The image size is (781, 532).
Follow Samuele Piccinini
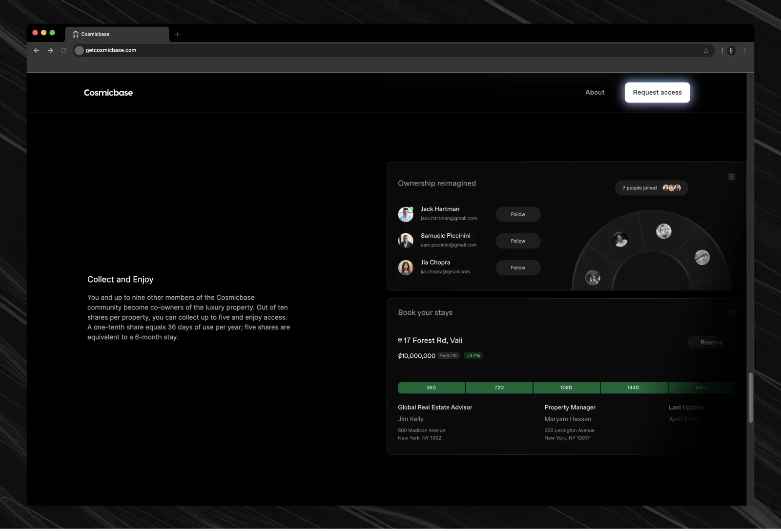tap(518, 242)
